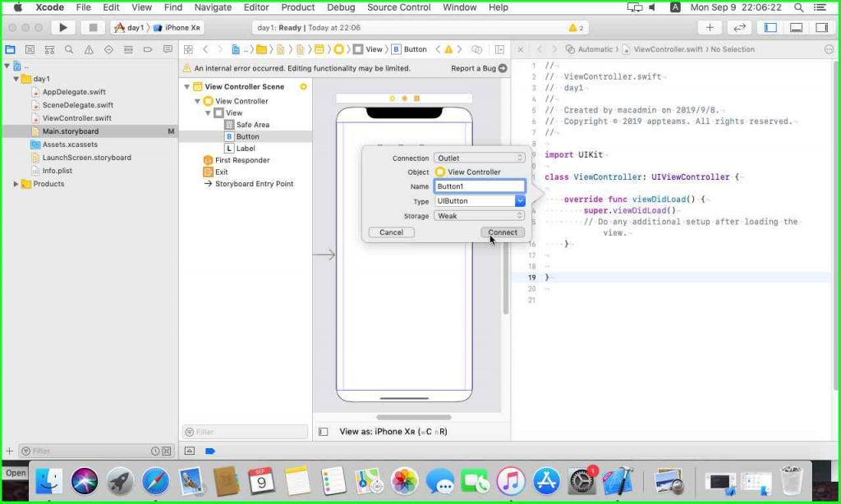Image resolution: width=841 pixels, height=504 pixels.
Task: Open the Connection dropdown set to Outlet
Action: [x=480, y=158]
